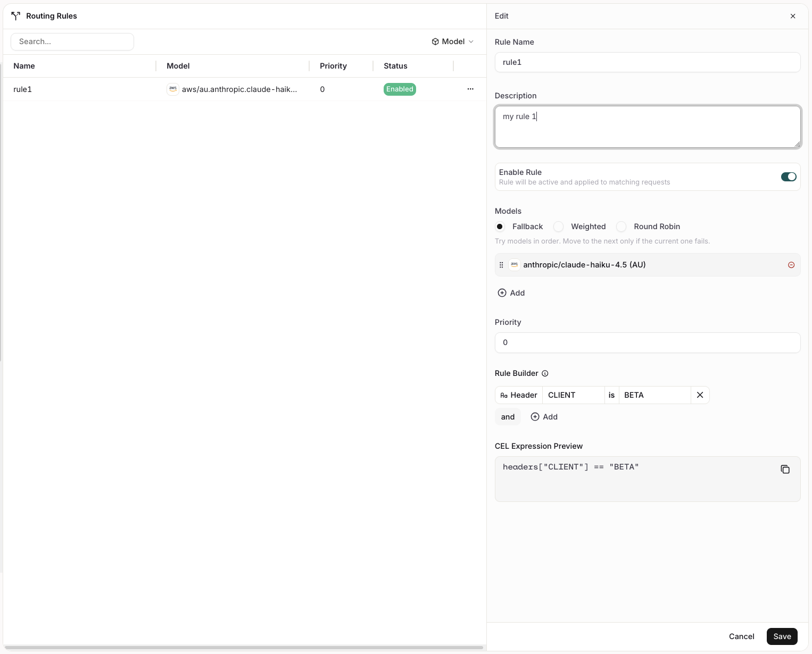Click the horizontal scrollbar under the rules table
This screenshot has height=654, width=812.
point(244,648)
